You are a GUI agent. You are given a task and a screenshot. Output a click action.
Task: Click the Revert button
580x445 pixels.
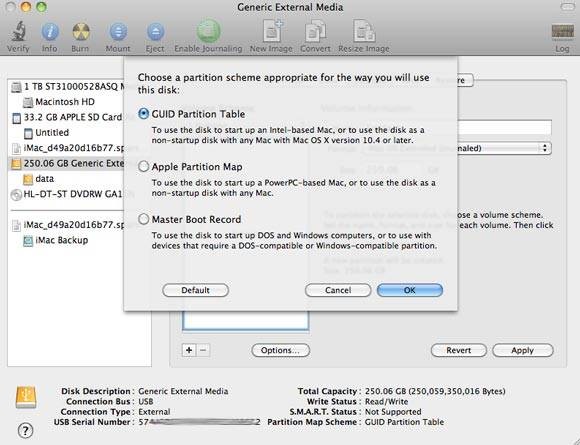(x=459, y=350)
